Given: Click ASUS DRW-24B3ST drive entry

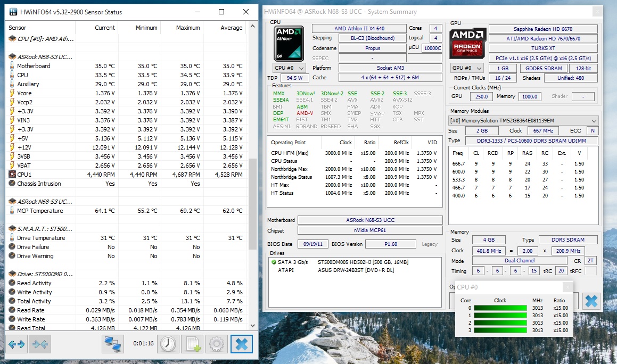Looking at the screenshot, I should 356,270.
